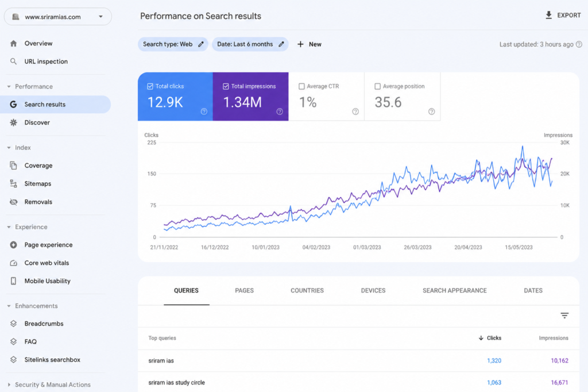This screenshot has width=588, height=392.
Task: Open the Search results menu item
Action: tap(56, 105)
